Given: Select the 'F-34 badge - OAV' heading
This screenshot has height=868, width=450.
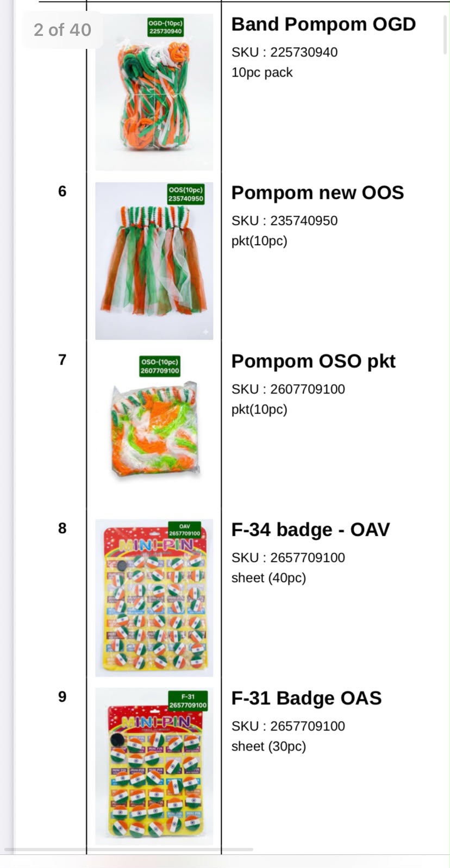Looking at the screenshot, I should click(310, 530).
